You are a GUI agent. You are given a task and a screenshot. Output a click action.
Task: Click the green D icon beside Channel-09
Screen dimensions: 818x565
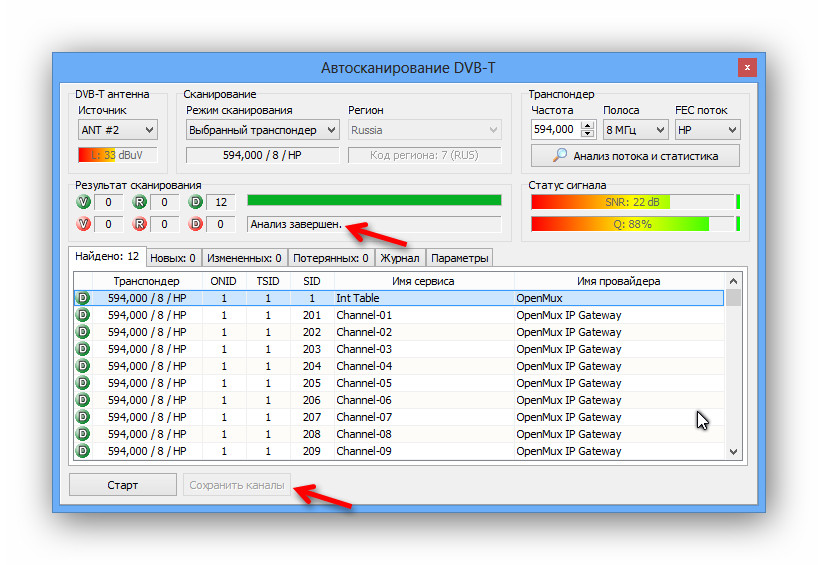pyautogui.click(x=82, y=451)
